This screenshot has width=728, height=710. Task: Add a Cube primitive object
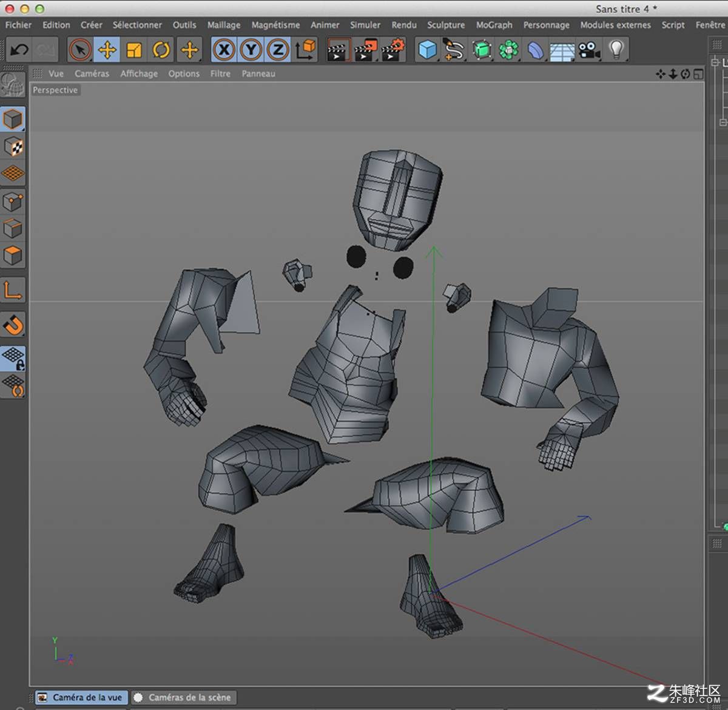[428, 50]
